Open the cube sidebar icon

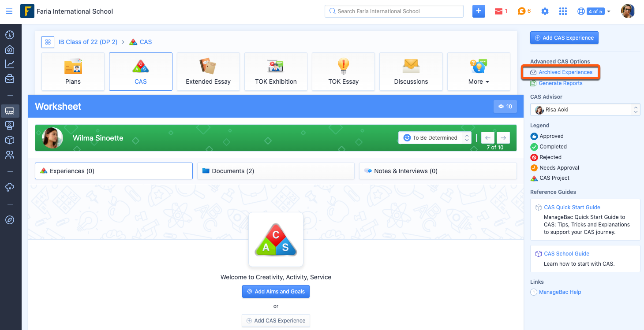tap(10, 140)
